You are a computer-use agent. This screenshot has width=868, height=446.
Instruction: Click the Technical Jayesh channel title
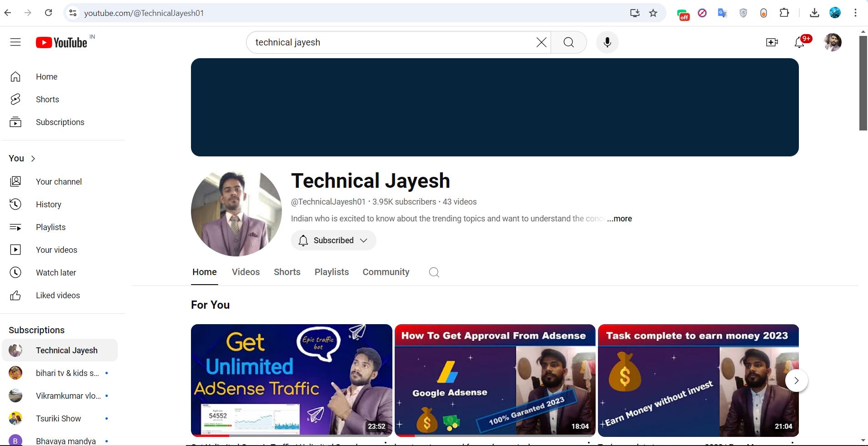coord(371,181)
